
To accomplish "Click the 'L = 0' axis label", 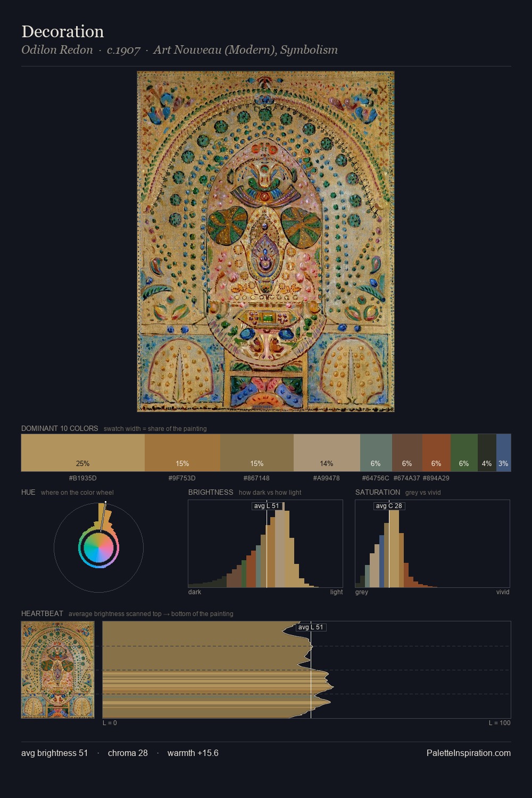I will [110, 723].
